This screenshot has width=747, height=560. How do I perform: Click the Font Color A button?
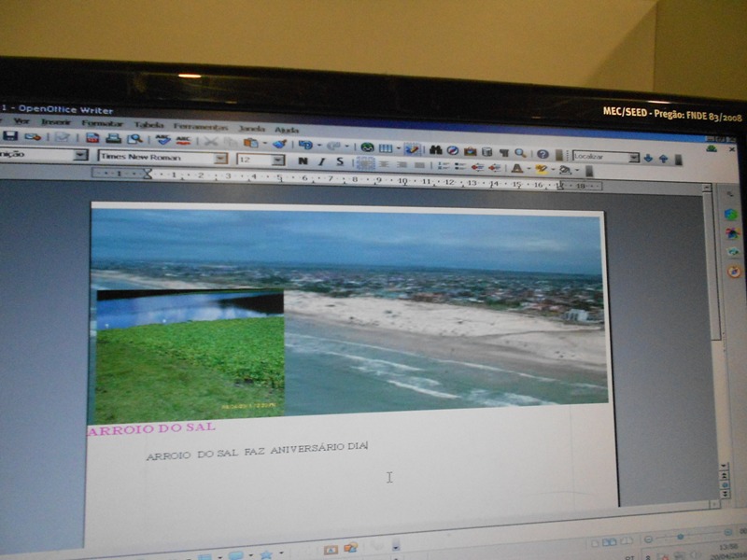point(517,168)
